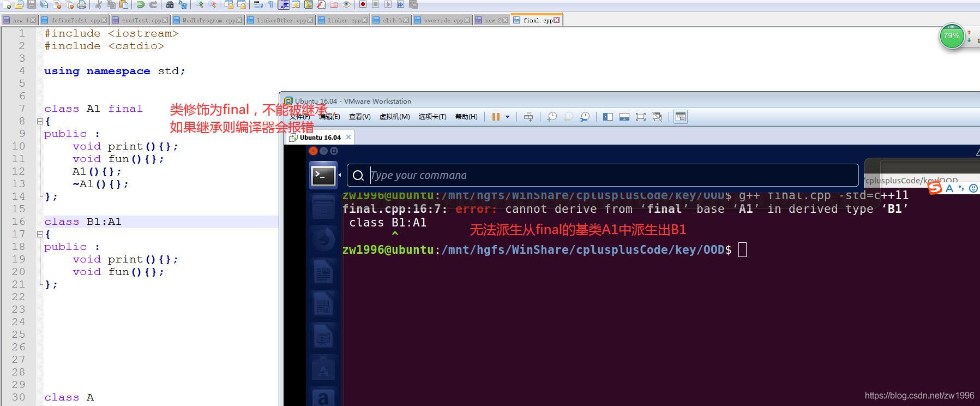Image resolution: width=980 pixels, height=406 pixels.
Task: Toggle the VMware library sidebar icon
Action: (x=608, y=117)
